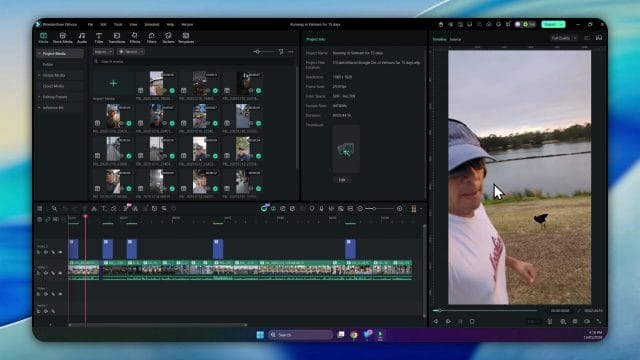Open the media panel more options icon
This screenshot has width=640, height=360.
coord(291,52)
